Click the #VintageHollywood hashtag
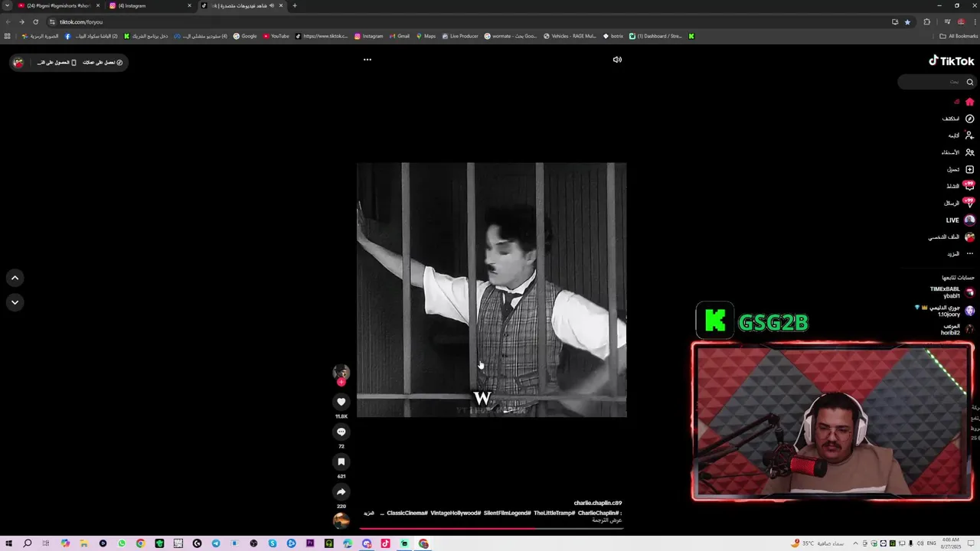980x551 pixels. [456, 514]
